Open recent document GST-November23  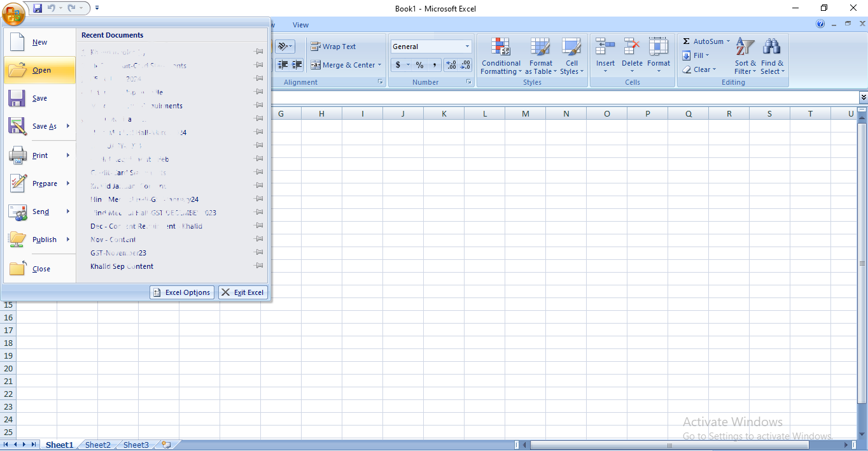118,253
